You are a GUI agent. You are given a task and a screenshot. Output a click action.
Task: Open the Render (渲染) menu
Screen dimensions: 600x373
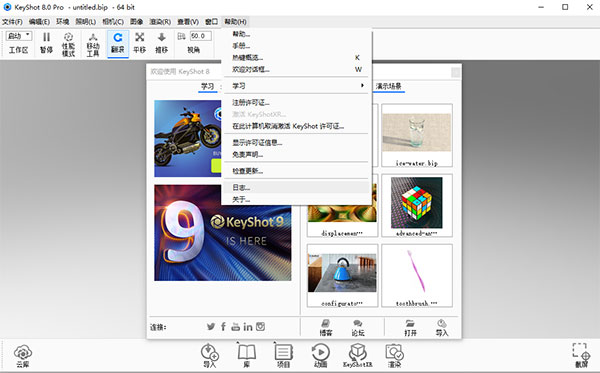tap(160, 22)
